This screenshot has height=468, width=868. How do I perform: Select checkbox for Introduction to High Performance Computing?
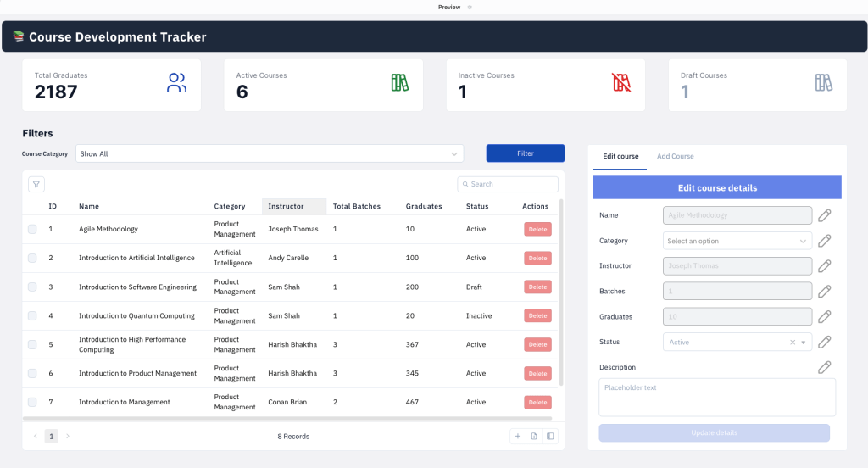[x=32, y=344]
